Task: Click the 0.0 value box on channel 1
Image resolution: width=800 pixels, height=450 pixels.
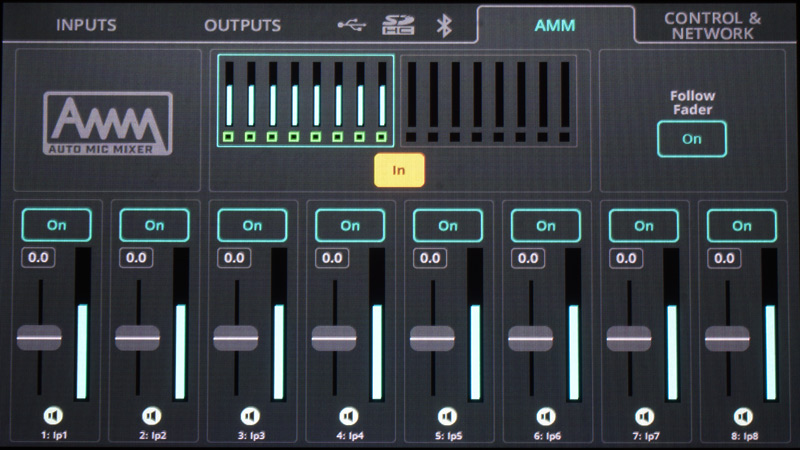Action: coord(38,258)
